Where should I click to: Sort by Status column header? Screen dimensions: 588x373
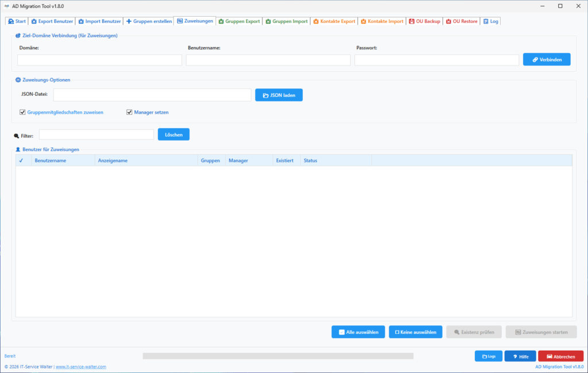point(336,161)
